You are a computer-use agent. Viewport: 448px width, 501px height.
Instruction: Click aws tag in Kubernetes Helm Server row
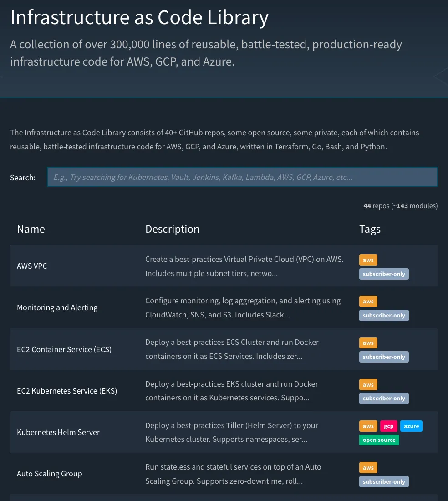tap(368, 426)
